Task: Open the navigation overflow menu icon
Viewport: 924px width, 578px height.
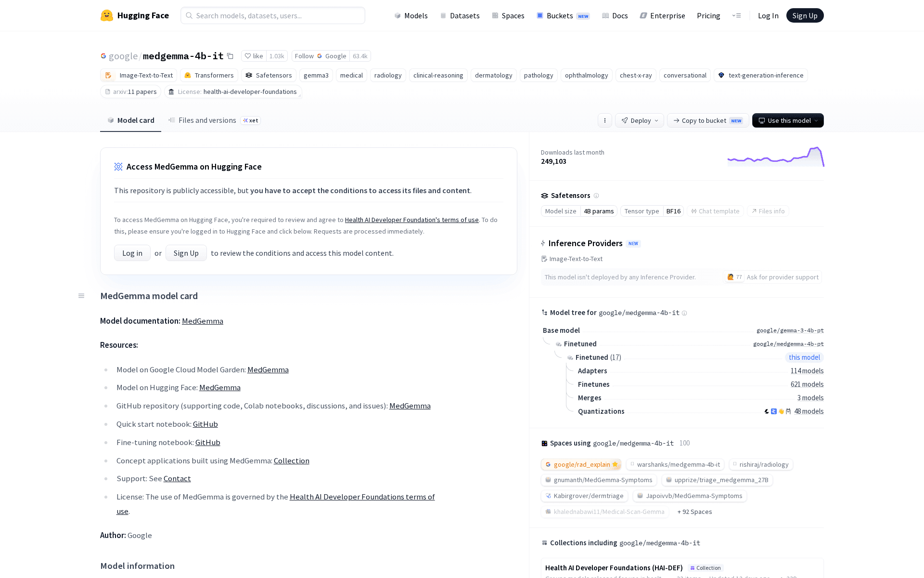Action: click(x=736, y=15)
